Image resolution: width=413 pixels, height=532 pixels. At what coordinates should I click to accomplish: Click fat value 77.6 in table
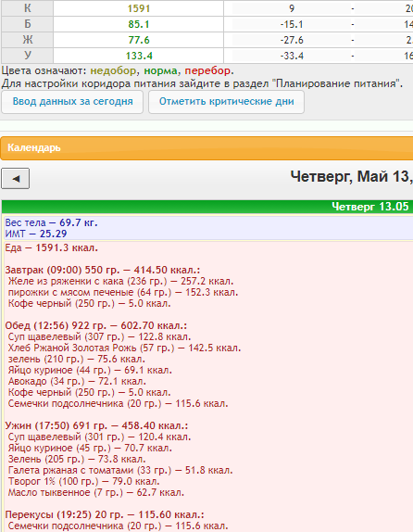tap(138, 40)
